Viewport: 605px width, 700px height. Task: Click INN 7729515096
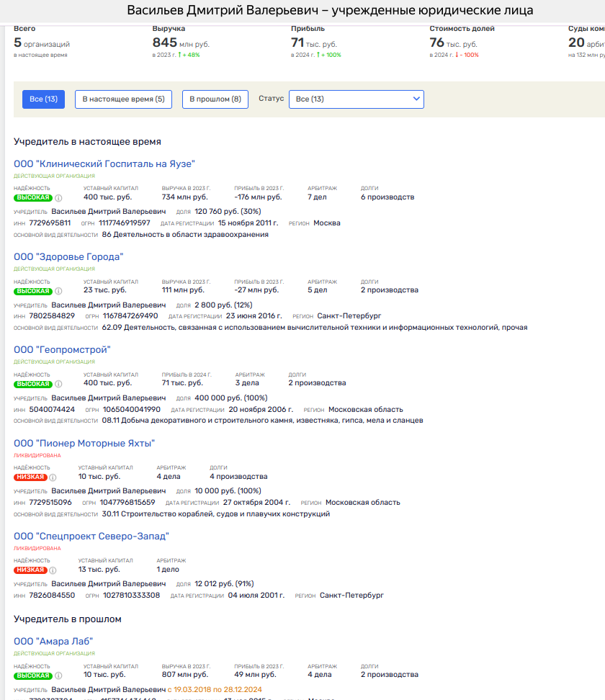click(50, 502)
